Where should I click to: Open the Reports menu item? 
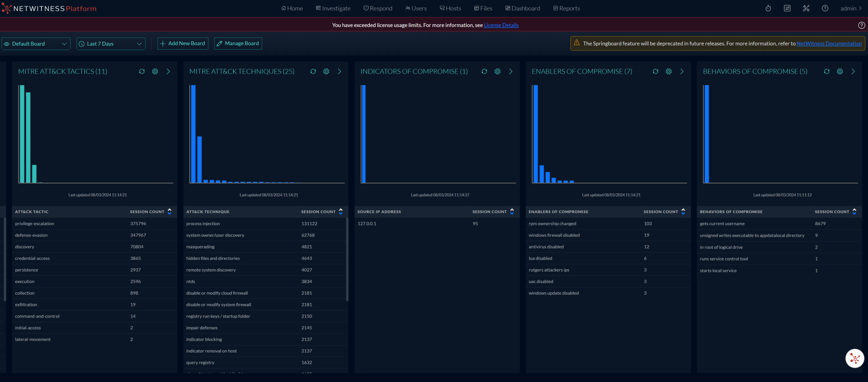pos(566,8)
